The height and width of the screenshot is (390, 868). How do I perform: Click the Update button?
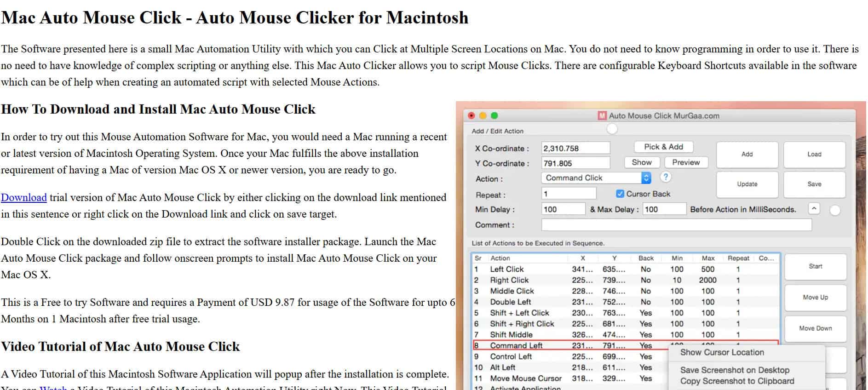point(747,184)
